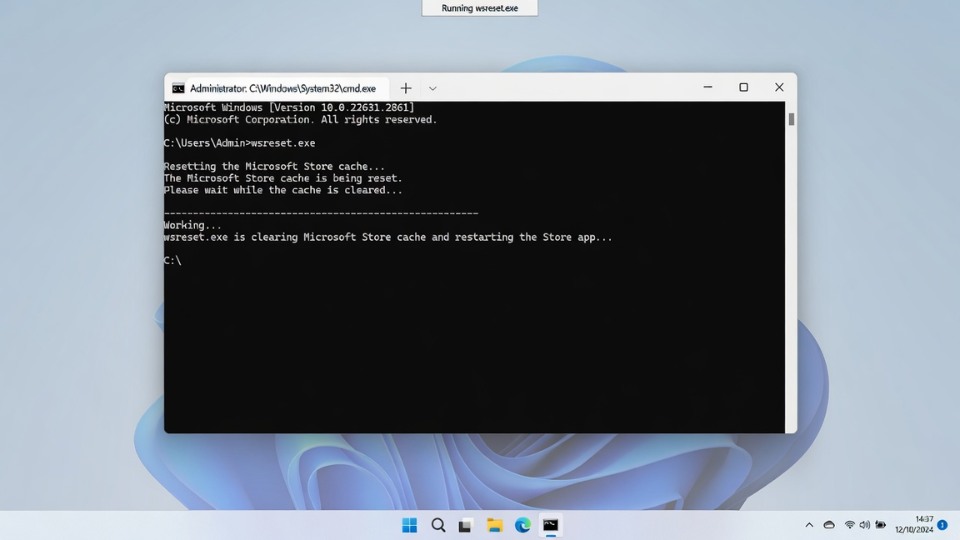Image resolution: width=960 pixels, height=540 pixels.
Task: Show hidden system tray icons
Action: tap(809, 525)
